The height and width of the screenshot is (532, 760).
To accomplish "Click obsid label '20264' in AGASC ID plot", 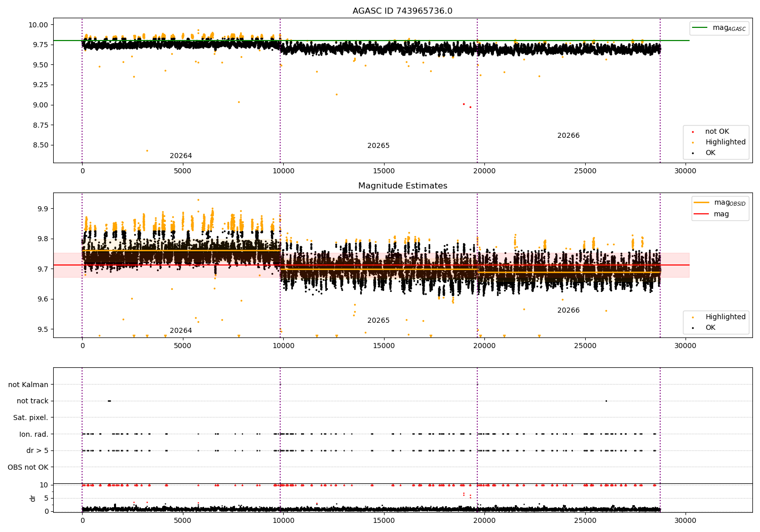I will point(181,156).
